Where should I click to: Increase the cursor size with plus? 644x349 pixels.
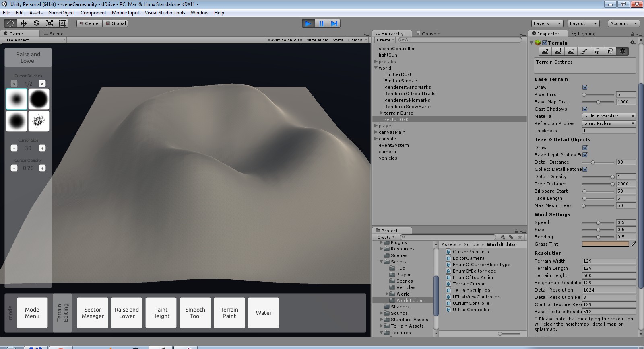coord(42,148)
